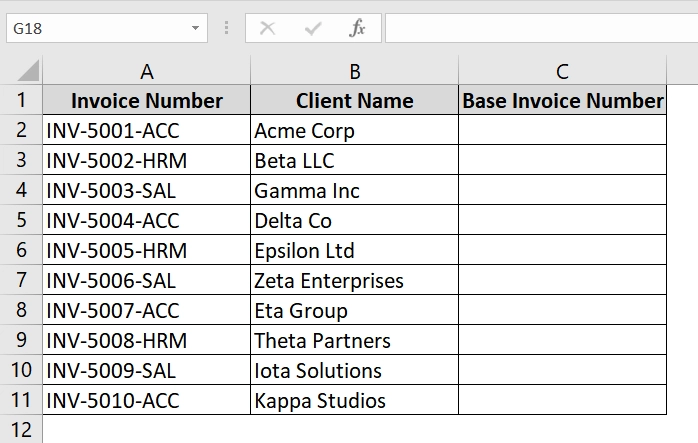
Task: Select cell INV-5004-ACC
Action: (x=146, y=220)
